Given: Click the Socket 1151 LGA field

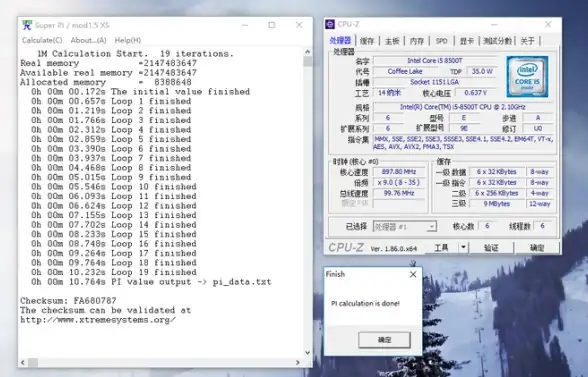Looking at the screenshot, I should [x=435, y=82].
